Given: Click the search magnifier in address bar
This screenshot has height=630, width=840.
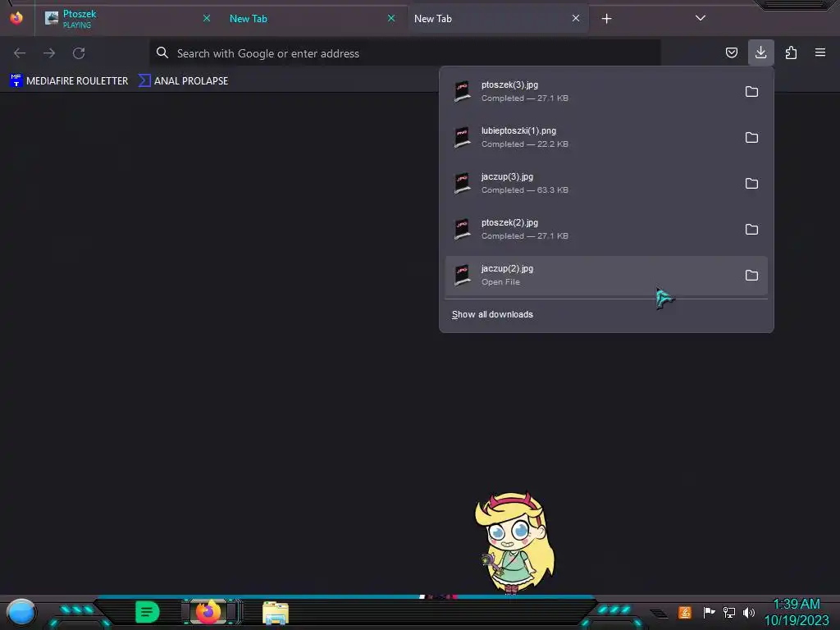Looking at the screenshot, I should [162, 52].
